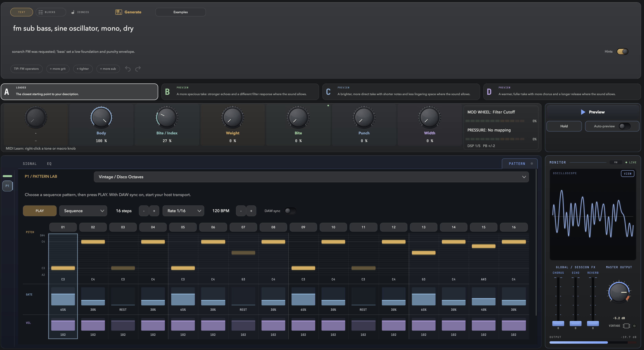Click the Punch macro knob

pyautogui.click(x=364, y=117)
